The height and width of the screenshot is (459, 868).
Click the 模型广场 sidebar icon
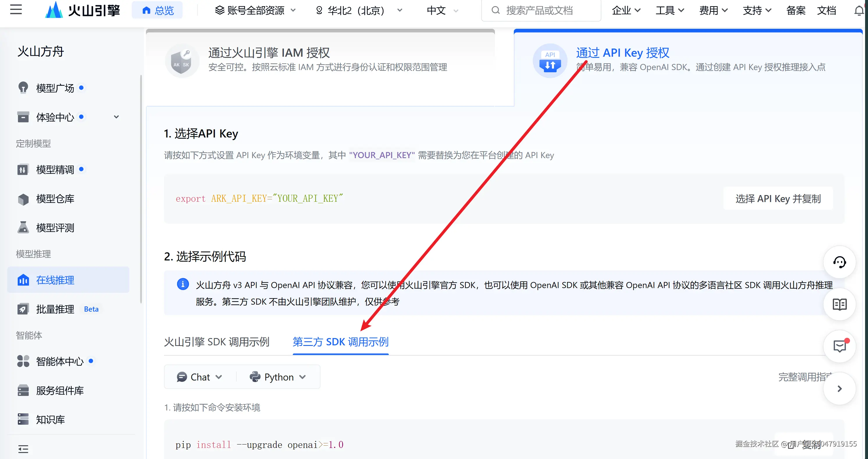tap(23, 88)
